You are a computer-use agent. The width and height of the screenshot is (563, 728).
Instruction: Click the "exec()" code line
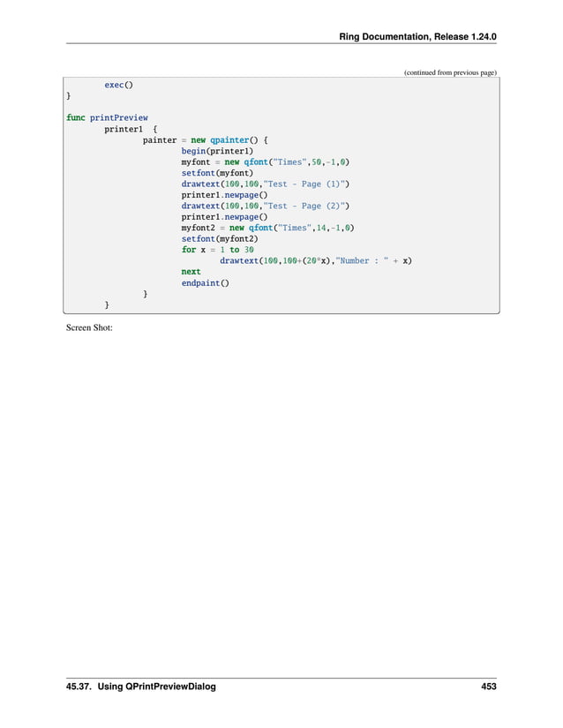[119, 85]
